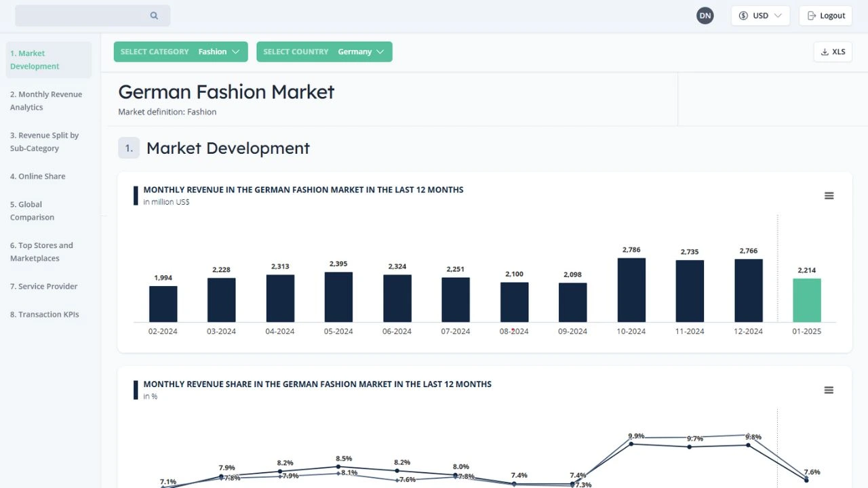The height and width of the screenshot is (488, 868).
Task: Click the green 01-2025 revenue bar
Action: [806, 300]
